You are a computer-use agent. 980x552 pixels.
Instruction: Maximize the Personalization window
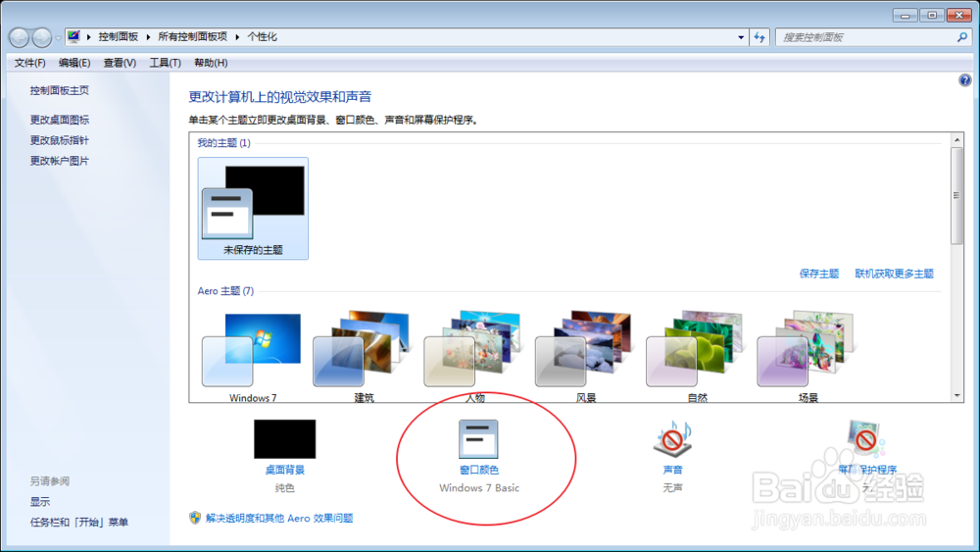[x=932, y=15]
